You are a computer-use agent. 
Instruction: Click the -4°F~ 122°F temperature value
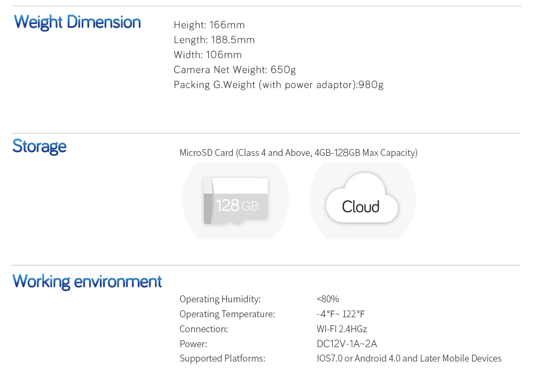coord(341,314)
